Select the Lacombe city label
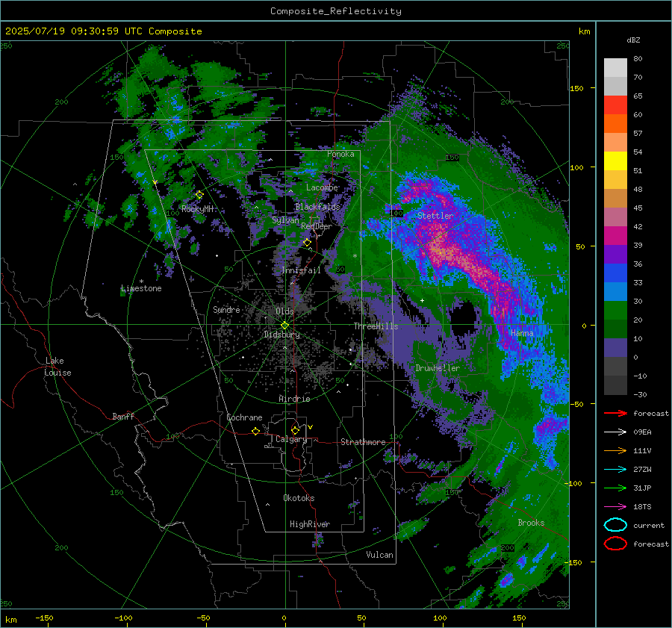This screenshot has width=672, height=628. pos(322,187)
